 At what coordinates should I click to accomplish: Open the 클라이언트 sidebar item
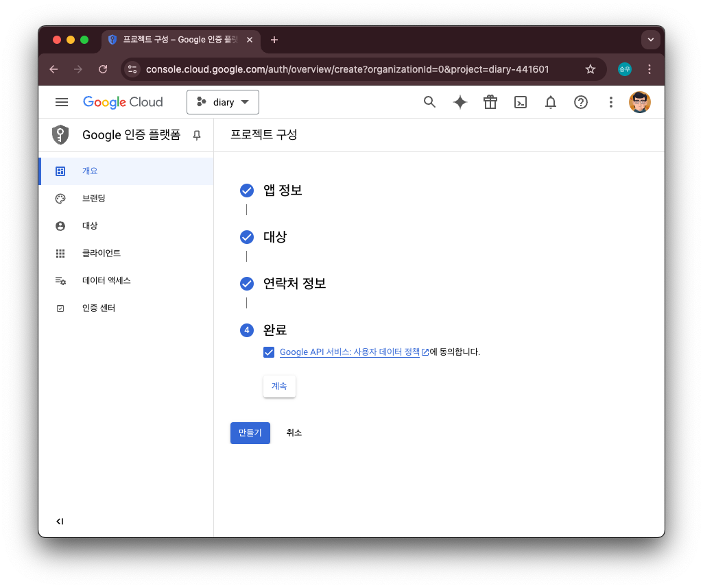coord(126,253)
